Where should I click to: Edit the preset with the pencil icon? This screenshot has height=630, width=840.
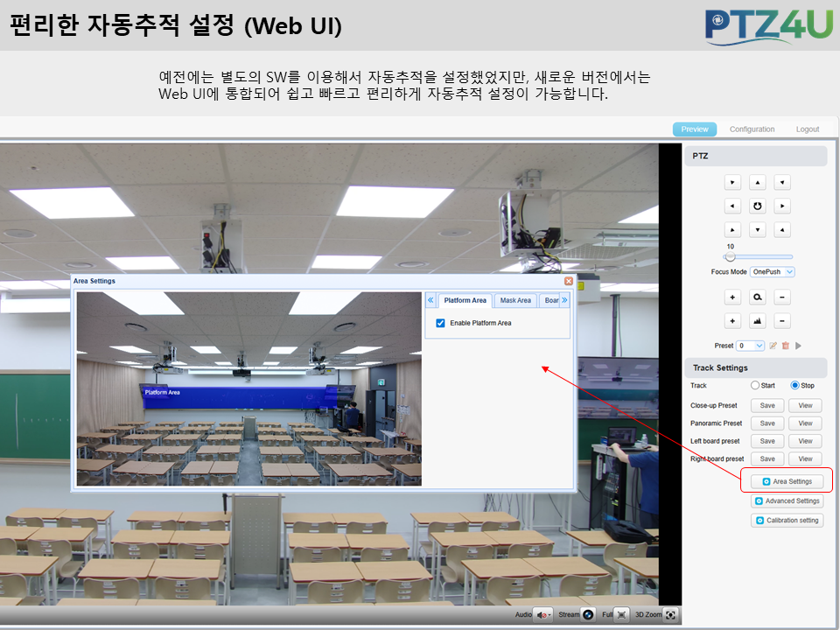point(773,346)
